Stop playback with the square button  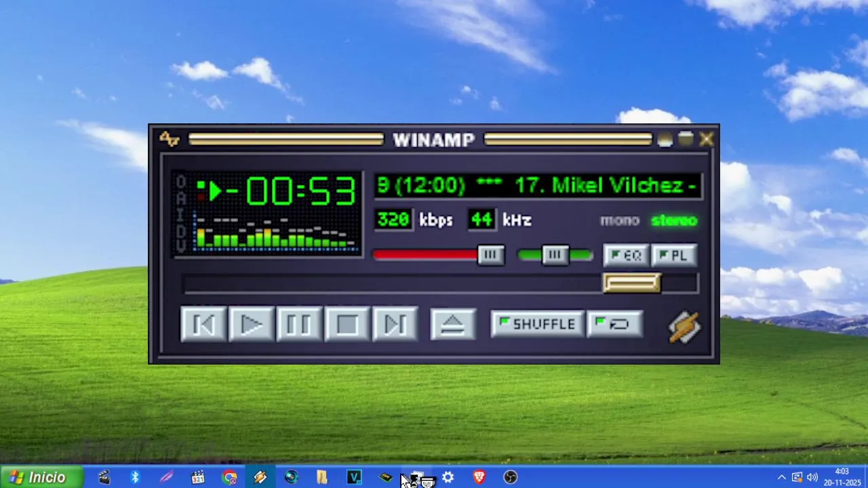(347, 325)
